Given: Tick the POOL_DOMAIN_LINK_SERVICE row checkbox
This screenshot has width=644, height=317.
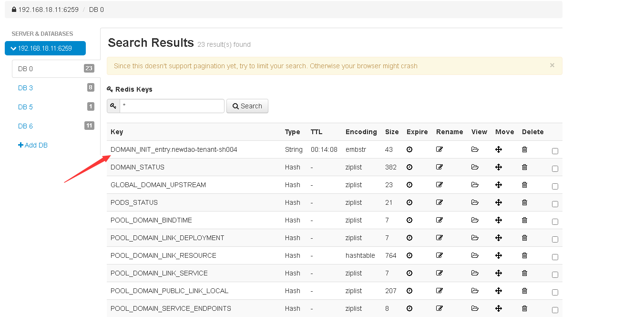Looking at the screenshot, I should click(x=555, y=275).
